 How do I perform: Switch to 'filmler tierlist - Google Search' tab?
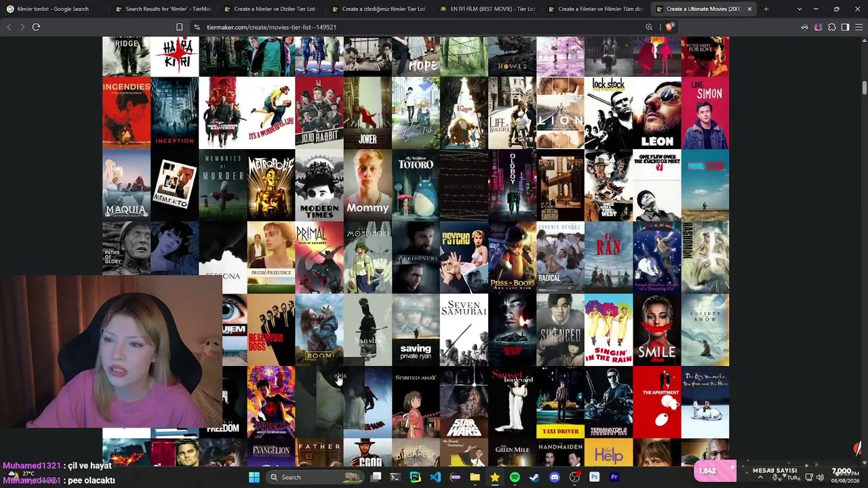coord(53,9)
